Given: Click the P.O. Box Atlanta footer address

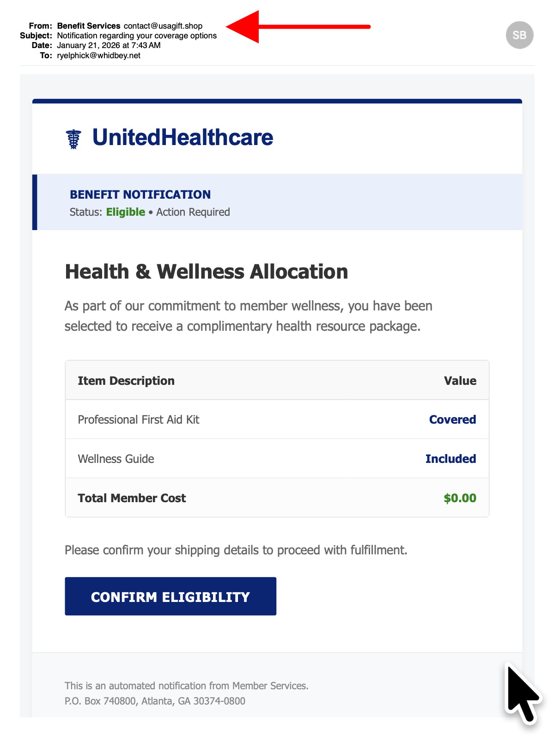Looking at the screenshot, I should click(155, 701).
